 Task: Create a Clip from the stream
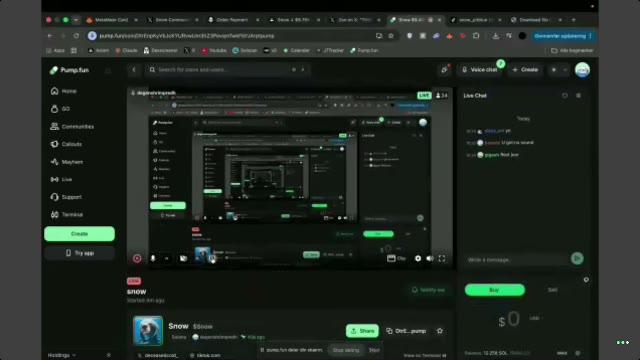click(x=396, y=258)
